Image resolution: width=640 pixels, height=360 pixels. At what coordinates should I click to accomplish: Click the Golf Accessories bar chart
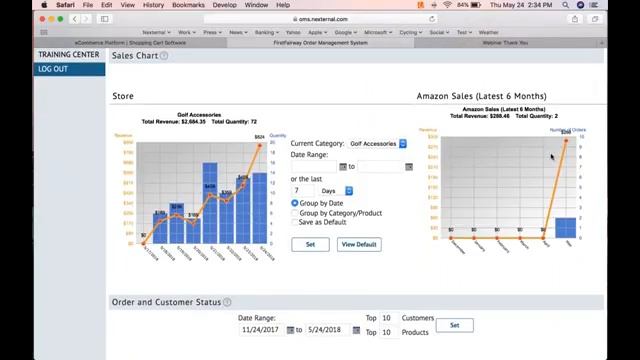(x=200, y=187)
